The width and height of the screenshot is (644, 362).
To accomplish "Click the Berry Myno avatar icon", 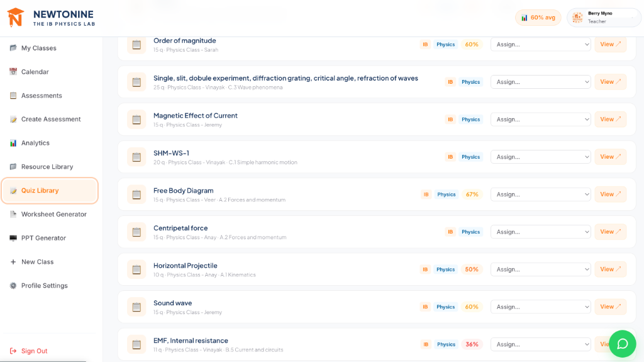I will [577, 17].
